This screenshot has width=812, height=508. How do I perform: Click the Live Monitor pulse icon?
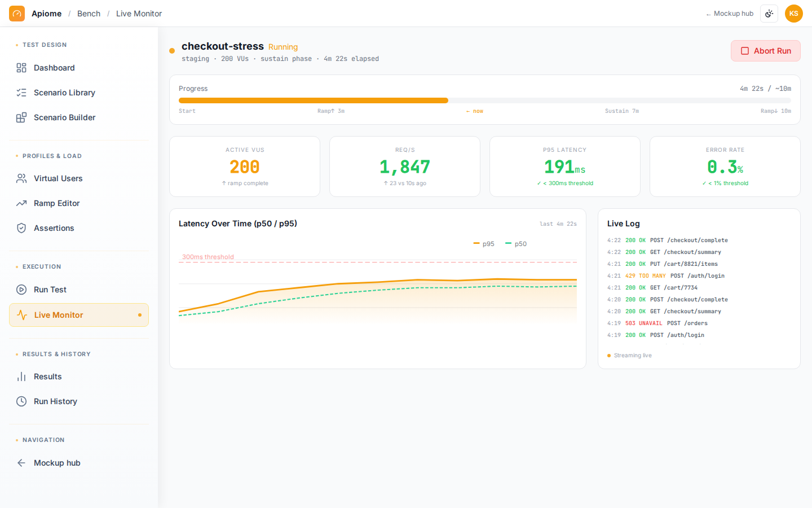pos(22,315)
